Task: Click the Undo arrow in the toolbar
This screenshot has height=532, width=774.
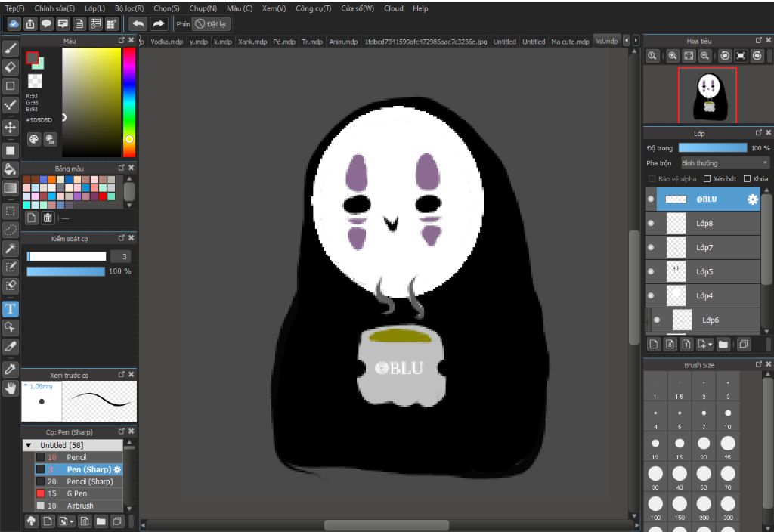Action: click(138, 23)
